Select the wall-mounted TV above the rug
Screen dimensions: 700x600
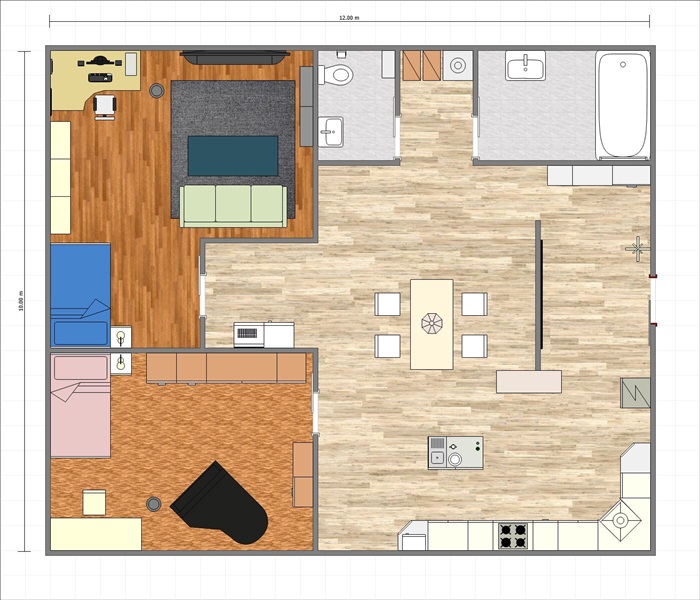click(x=235, y=58)
